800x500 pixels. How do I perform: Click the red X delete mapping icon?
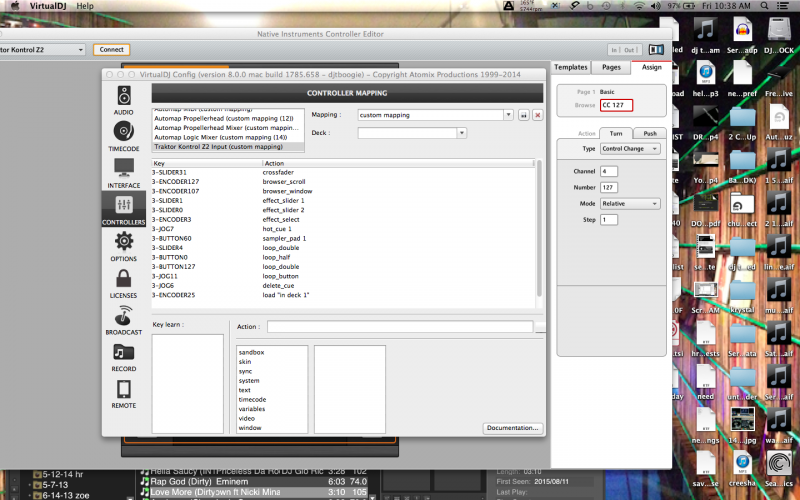(537, 115)
